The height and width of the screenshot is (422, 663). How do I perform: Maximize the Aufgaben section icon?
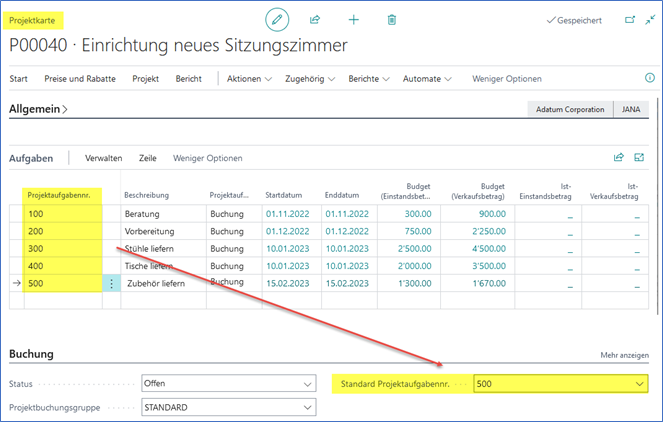[x=639, y=157]
